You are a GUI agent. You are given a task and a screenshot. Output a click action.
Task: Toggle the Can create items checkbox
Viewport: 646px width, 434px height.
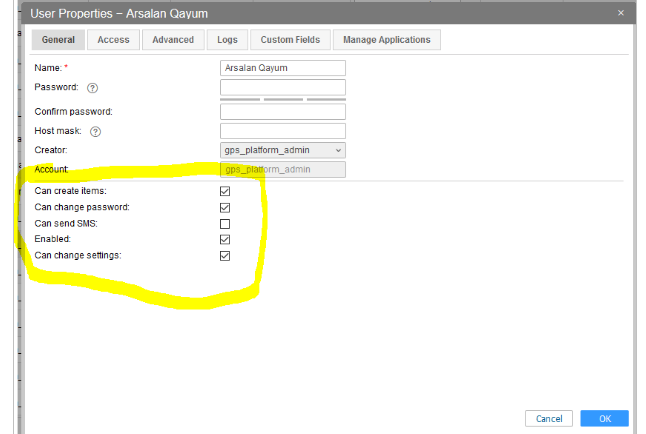click(225, 191)
